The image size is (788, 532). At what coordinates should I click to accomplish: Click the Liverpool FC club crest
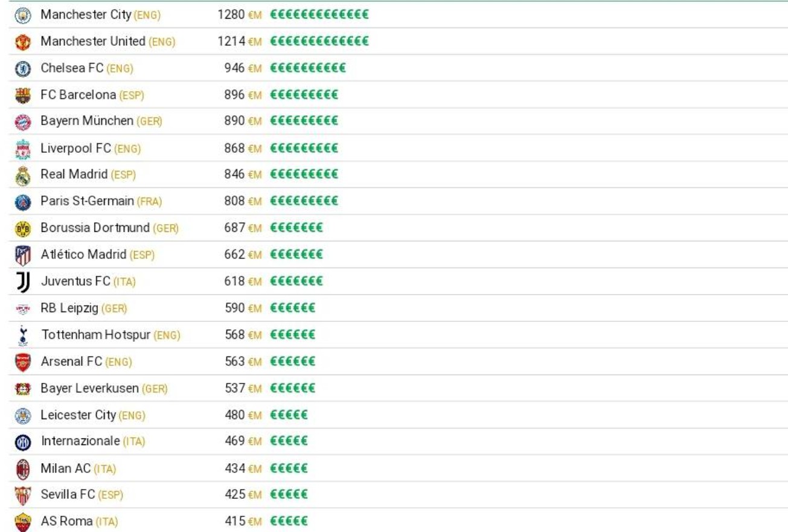22,149
